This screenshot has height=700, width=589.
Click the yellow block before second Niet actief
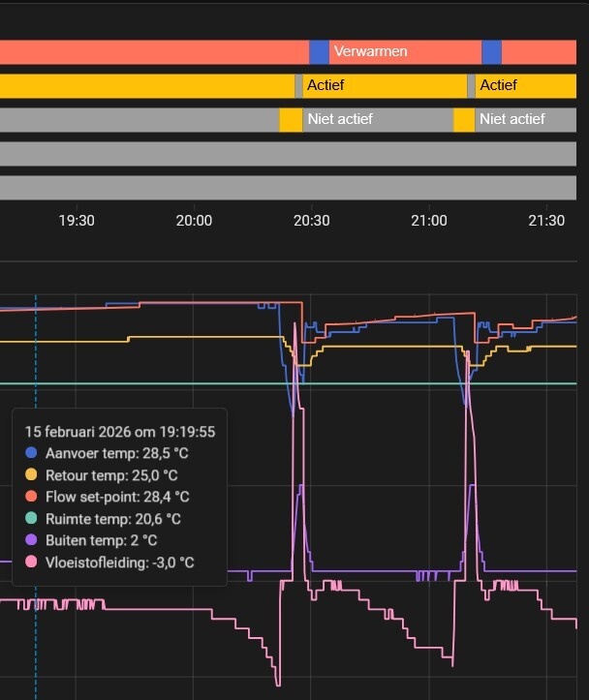coord(464,120)
